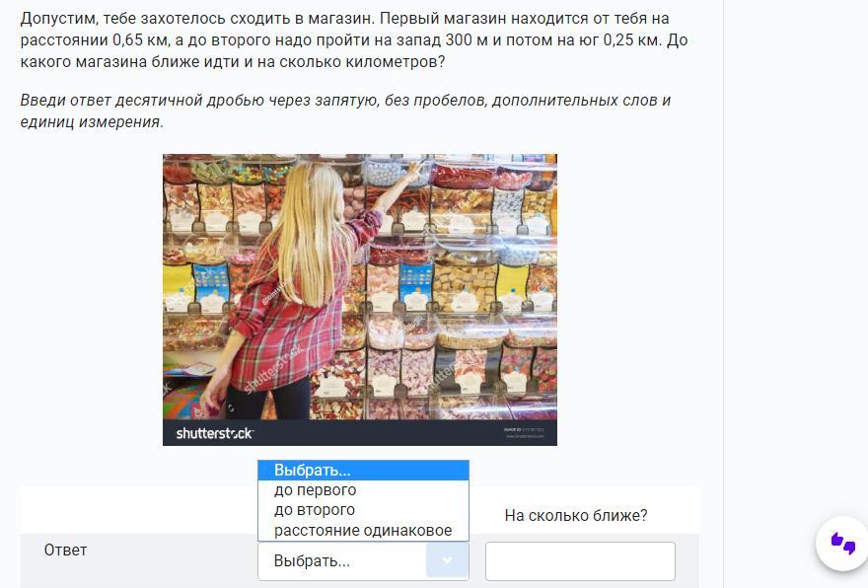The height and width of the screenshot is (588, 868).
Task: Click the Выбрать... combo box text
Action: 312,561
